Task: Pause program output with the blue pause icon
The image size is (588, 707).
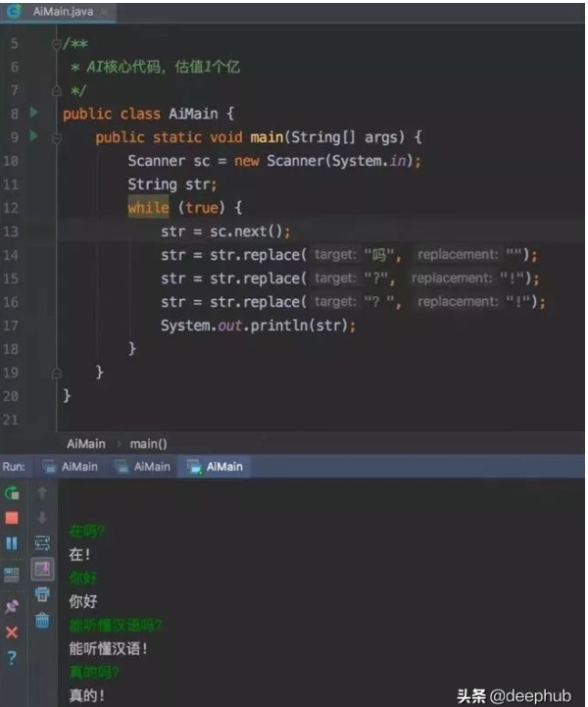Action: [x=12, y=543]
